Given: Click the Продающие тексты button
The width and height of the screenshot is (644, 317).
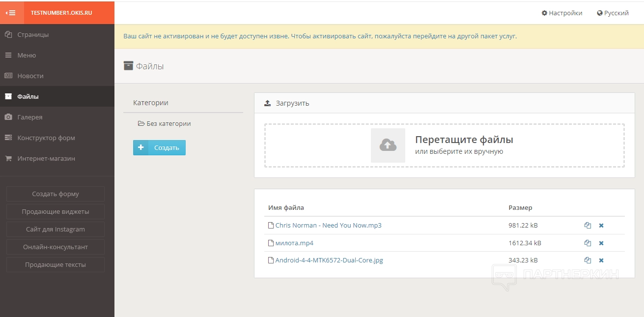Looking at the screenshot, I should point(56,265).
